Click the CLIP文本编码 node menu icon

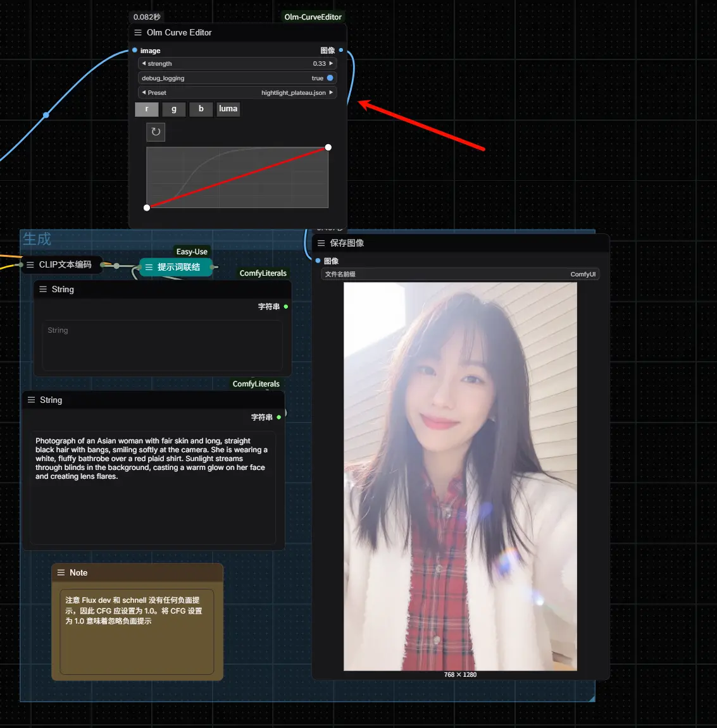(30, 265)
